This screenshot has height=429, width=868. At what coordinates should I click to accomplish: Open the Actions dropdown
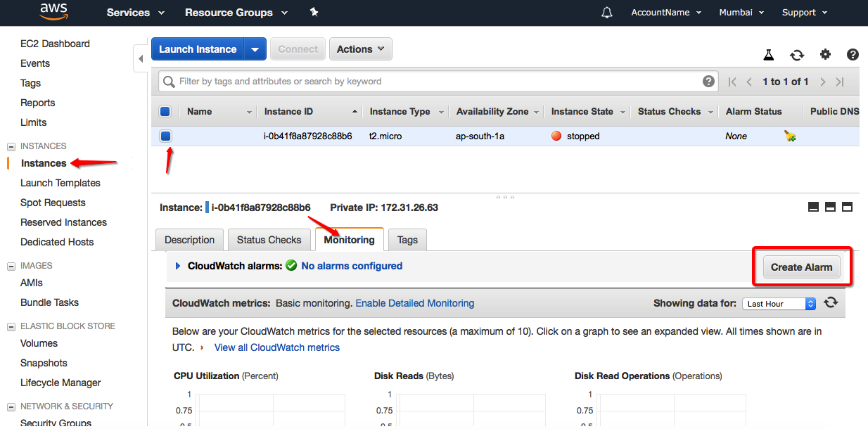360,49
